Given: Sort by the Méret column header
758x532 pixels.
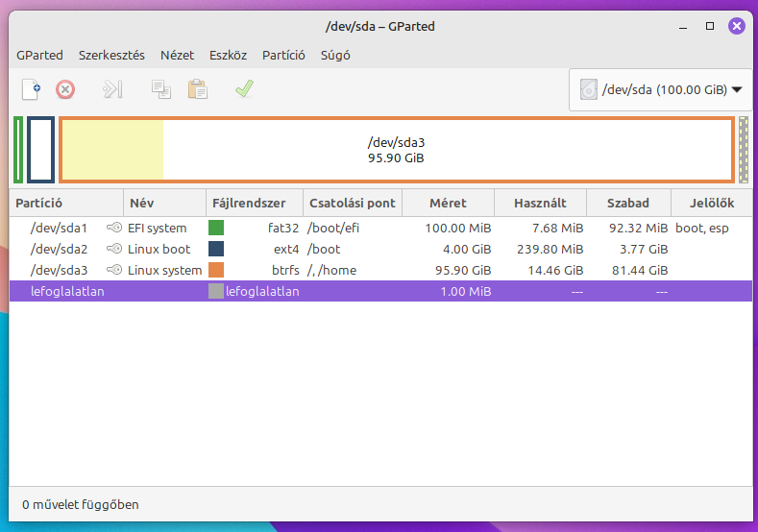Looking at the screenshot, I should [448, 203].
